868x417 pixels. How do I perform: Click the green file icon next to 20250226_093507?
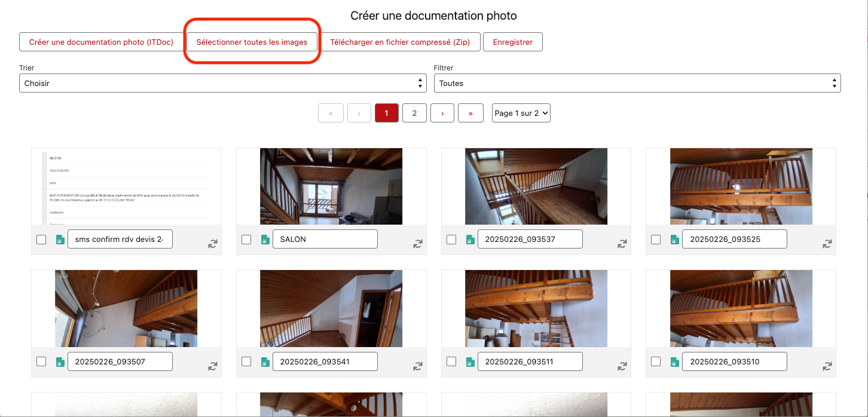click(60, 361)
